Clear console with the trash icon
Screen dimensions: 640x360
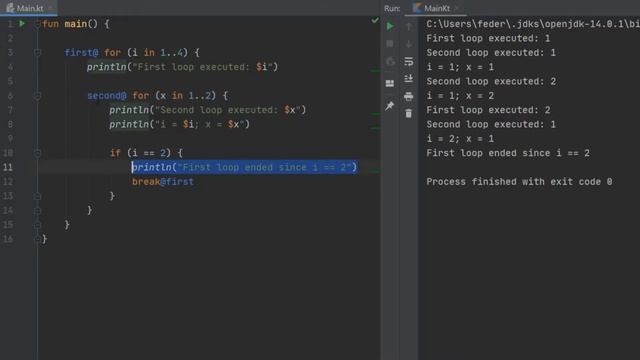point(409,113)
